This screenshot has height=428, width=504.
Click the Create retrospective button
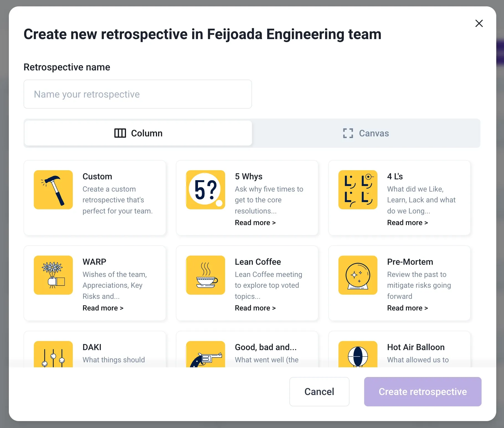(x=422, y=392)
